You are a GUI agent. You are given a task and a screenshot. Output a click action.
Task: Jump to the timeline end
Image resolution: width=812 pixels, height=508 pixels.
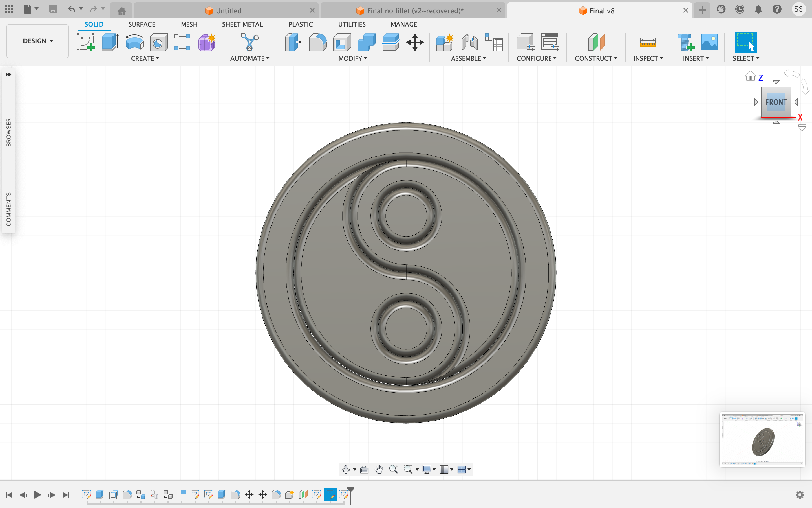tap(66, 494)
